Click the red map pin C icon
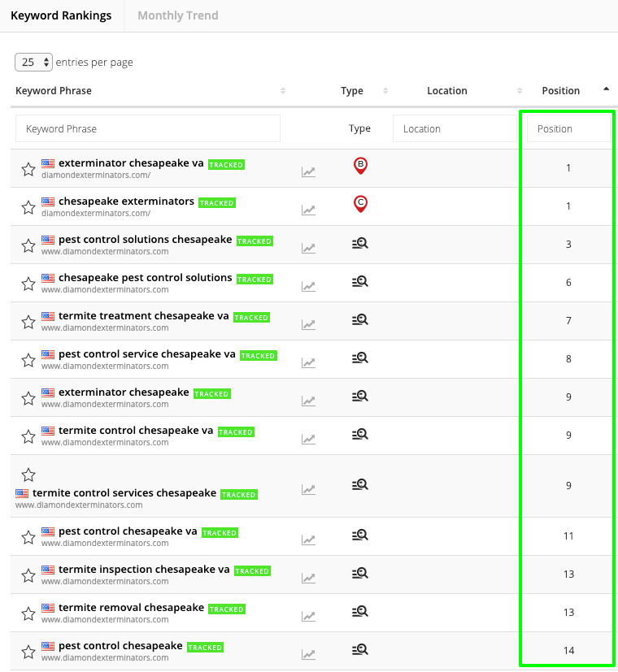The image size is (618, 672). point(360,204)
